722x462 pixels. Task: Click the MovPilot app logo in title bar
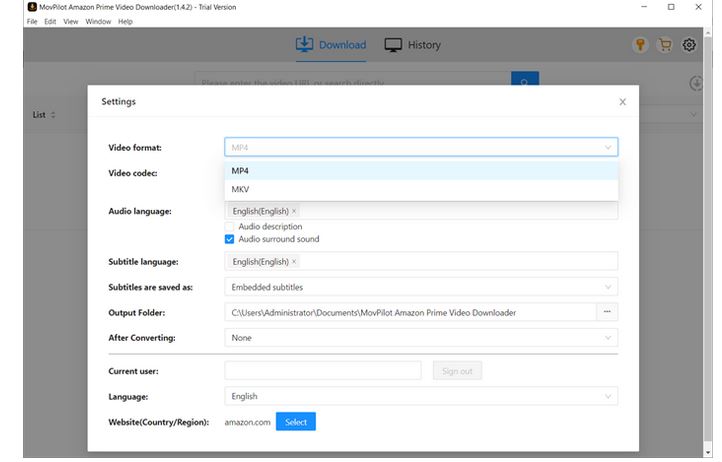pos(32,7)
